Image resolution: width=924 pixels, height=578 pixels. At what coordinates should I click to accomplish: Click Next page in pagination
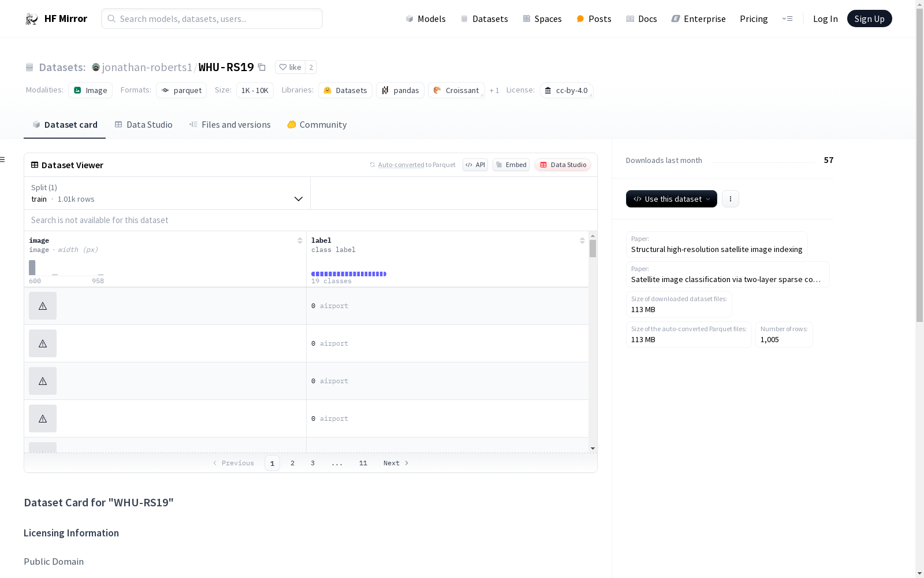coord(396,463)
